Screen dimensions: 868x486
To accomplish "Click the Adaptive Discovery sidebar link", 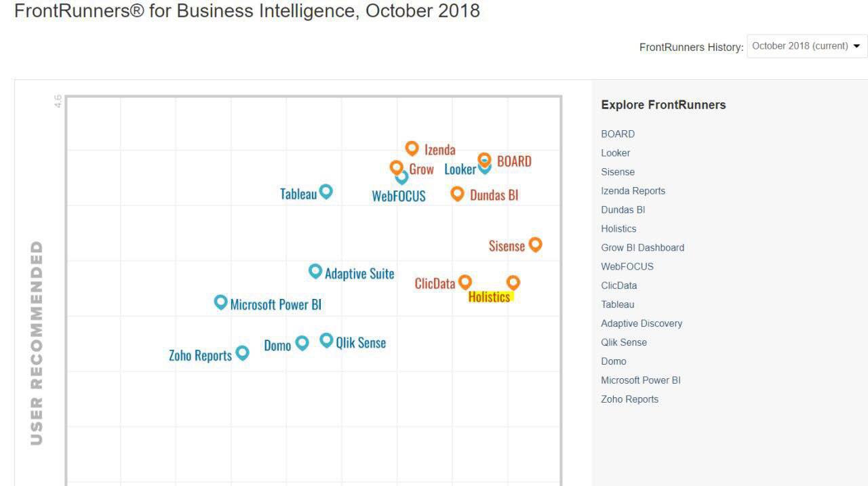I will tap(642, 324).
